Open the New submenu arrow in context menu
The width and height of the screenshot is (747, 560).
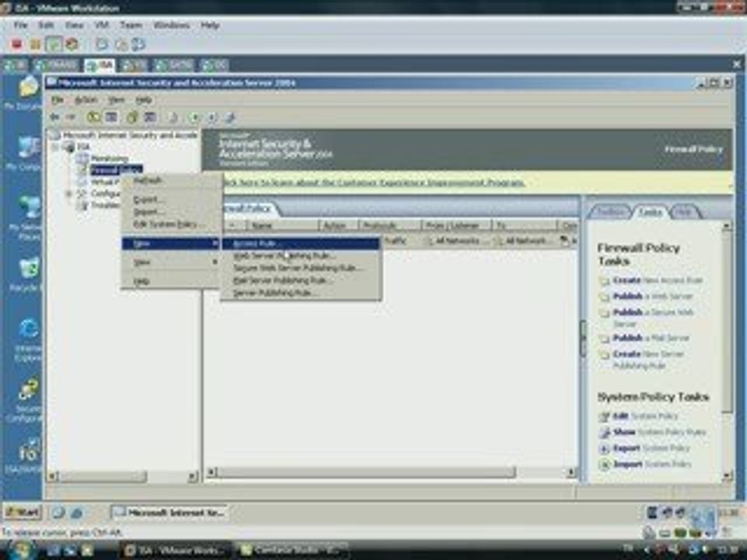215,243
